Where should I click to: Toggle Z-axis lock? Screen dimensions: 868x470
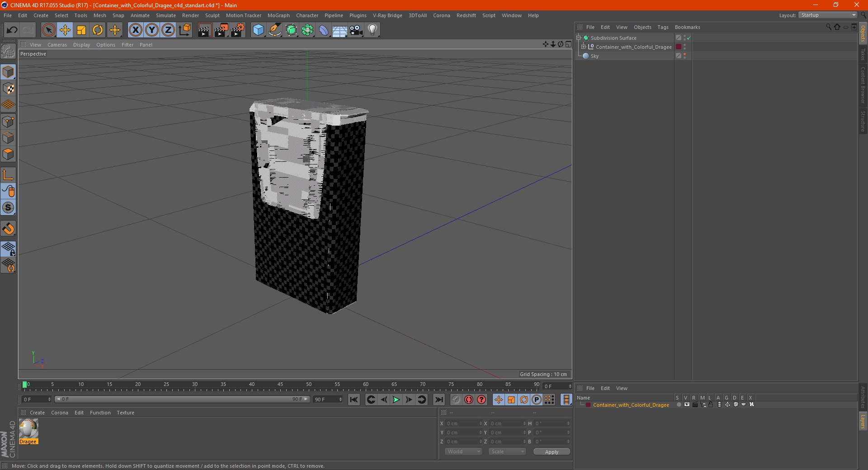tap(168, 30)
